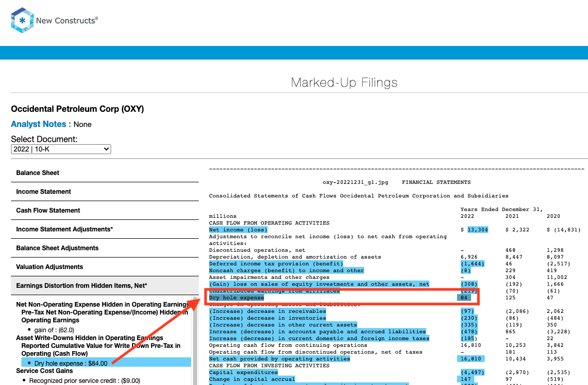The image size is (588, 385).
Task: Expand the Income Statement section
Action: [x=105, y=192]
